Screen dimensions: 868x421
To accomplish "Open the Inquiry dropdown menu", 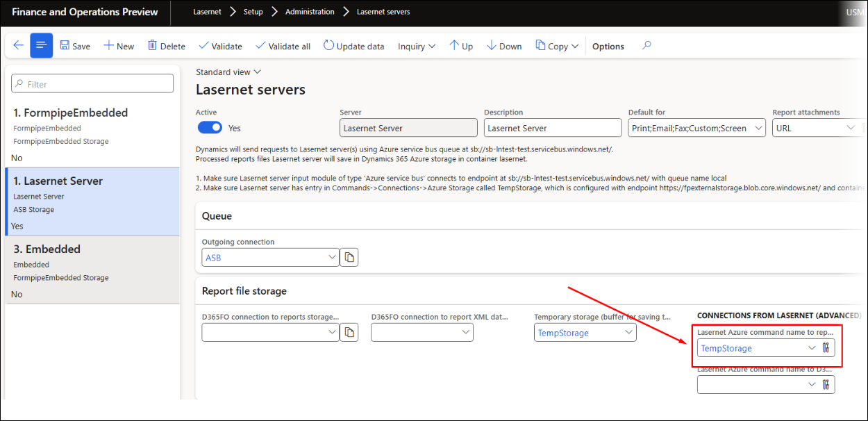I will tap(417, 46).
